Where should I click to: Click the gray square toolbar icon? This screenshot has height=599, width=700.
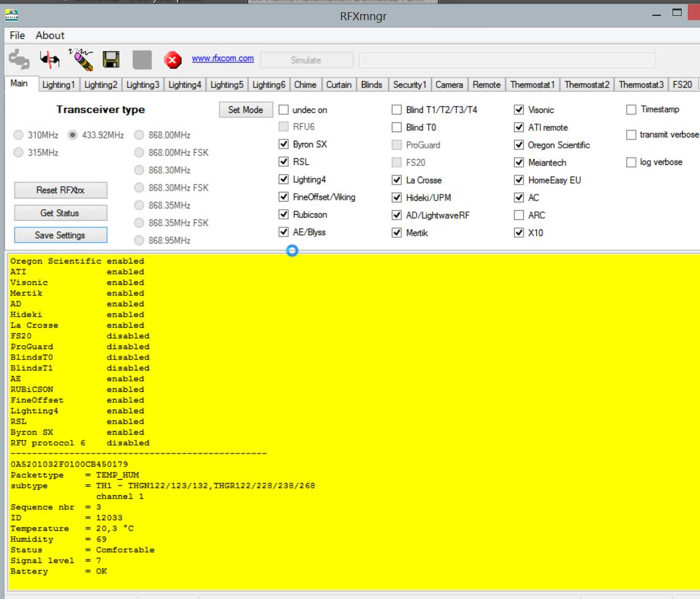[142, 60]
